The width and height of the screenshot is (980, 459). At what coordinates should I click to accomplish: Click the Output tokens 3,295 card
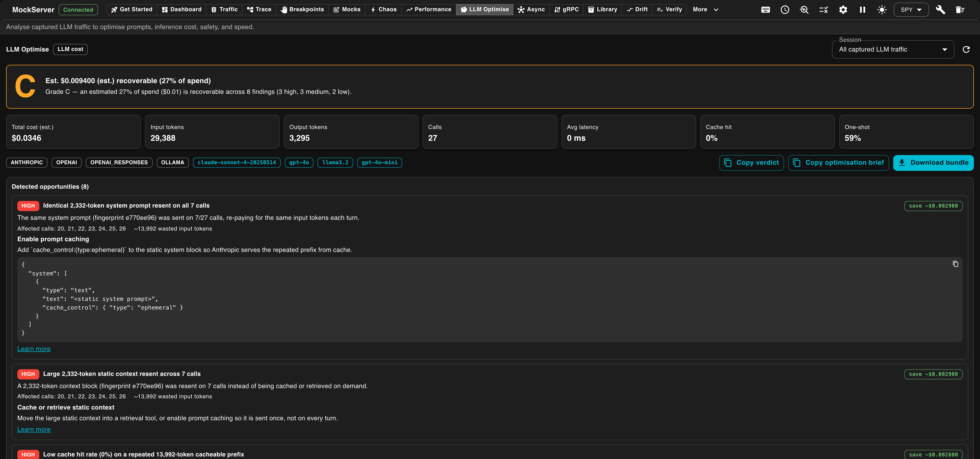point(351,132)
